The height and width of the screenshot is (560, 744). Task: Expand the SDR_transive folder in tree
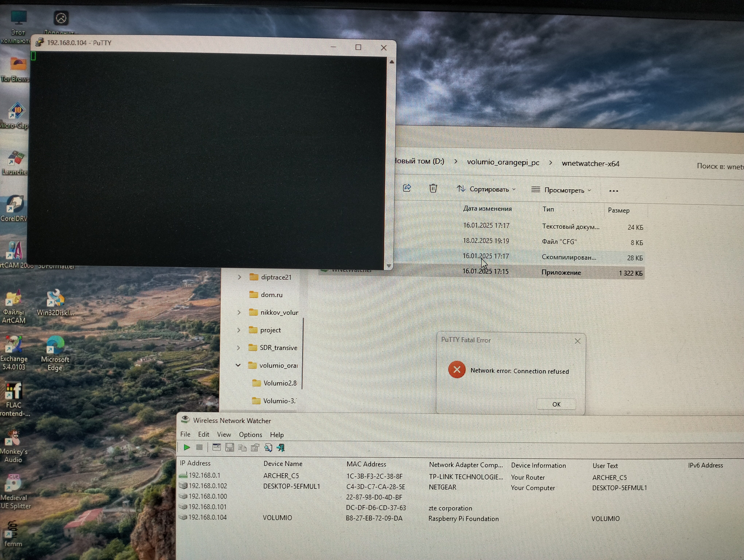tap(239, 348)
